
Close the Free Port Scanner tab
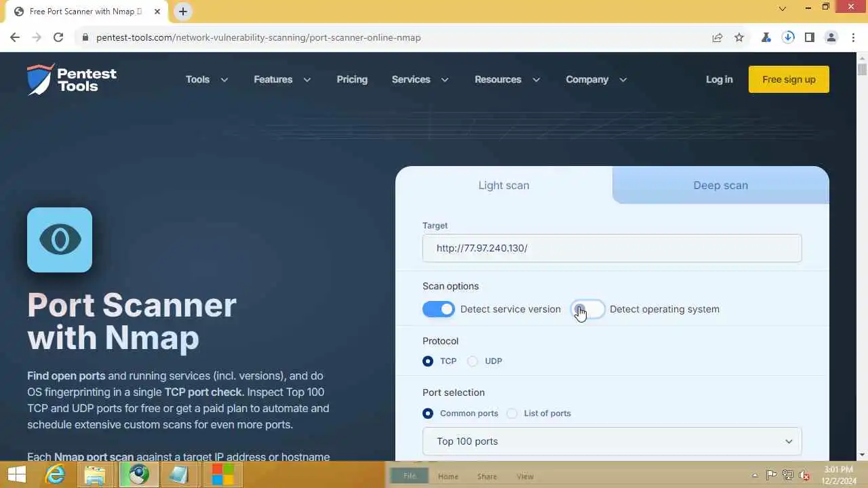(157, 12)
